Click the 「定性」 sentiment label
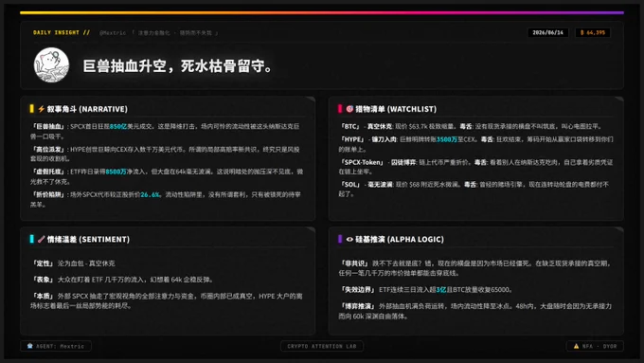This screenshot has height=363, width=644. coord(43,263)
